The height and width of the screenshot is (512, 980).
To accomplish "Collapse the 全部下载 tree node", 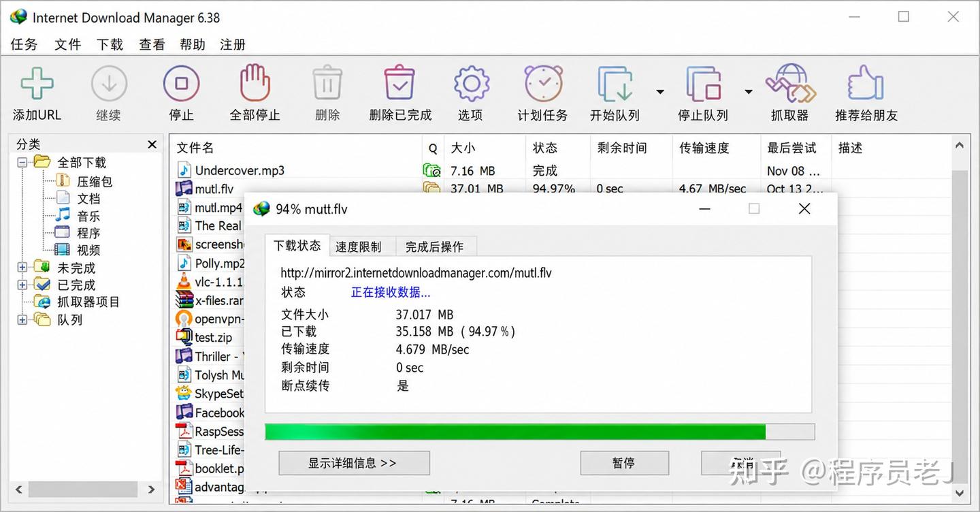I will tap(22, 163).
